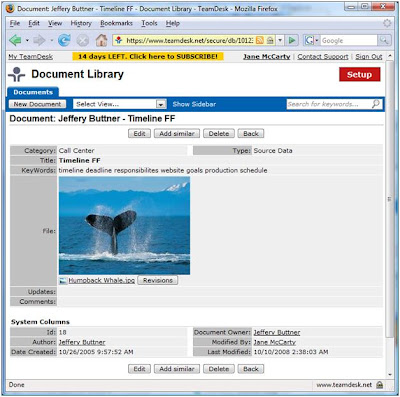The height and width of the screenshot is (397, 400).
Task: Click the Category value Call Center
Action: coord(76,151)
